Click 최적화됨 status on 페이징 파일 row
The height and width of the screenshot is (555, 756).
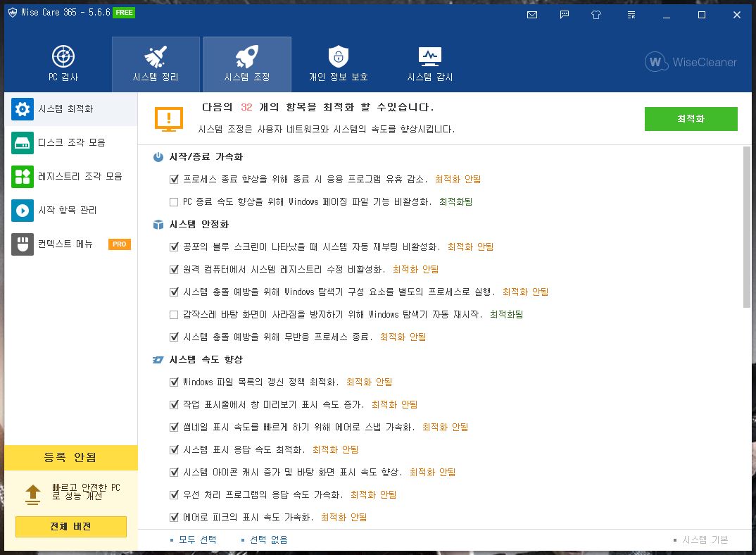tap(455, 201)
